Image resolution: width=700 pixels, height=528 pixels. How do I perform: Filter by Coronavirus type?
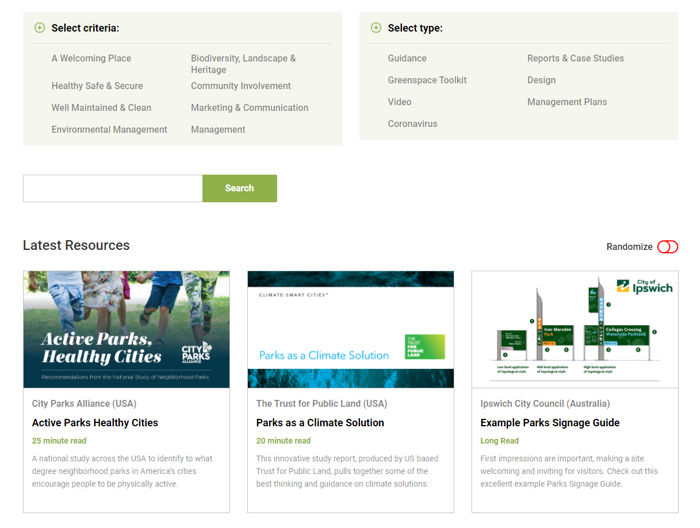[412, 124]
